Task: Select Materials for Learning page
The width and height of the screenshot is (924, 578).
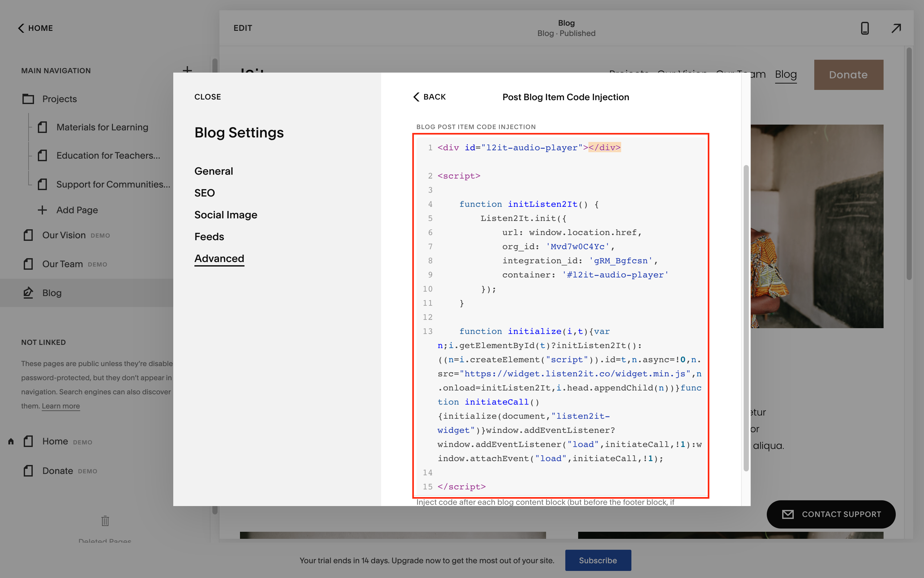Action: click(x=102, y=127)
